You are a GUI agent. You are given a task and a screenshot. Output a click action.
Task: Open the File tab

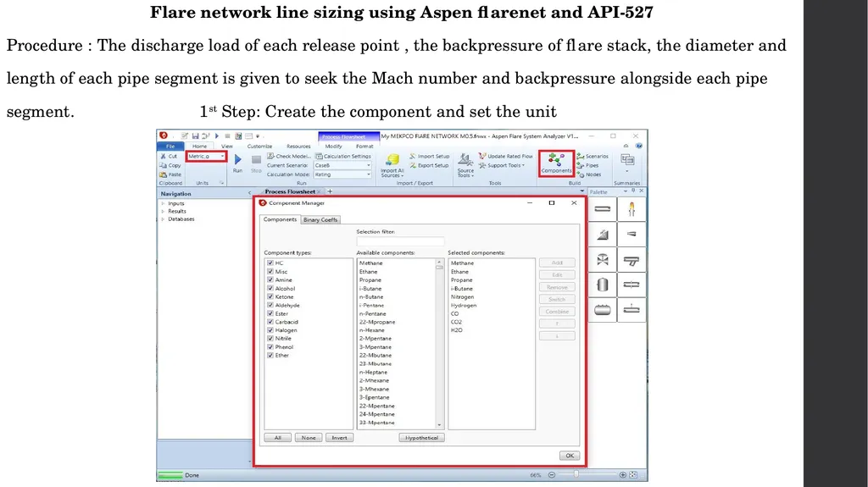click(170, 146)
